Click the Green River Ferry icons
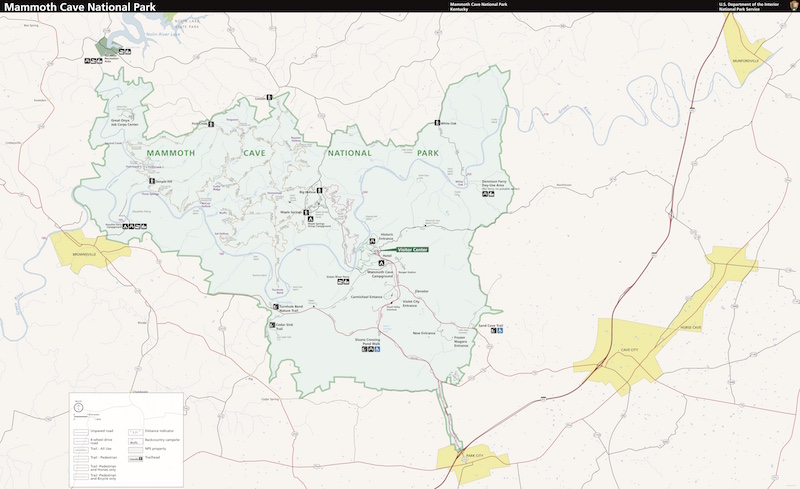 click(343, 282)
